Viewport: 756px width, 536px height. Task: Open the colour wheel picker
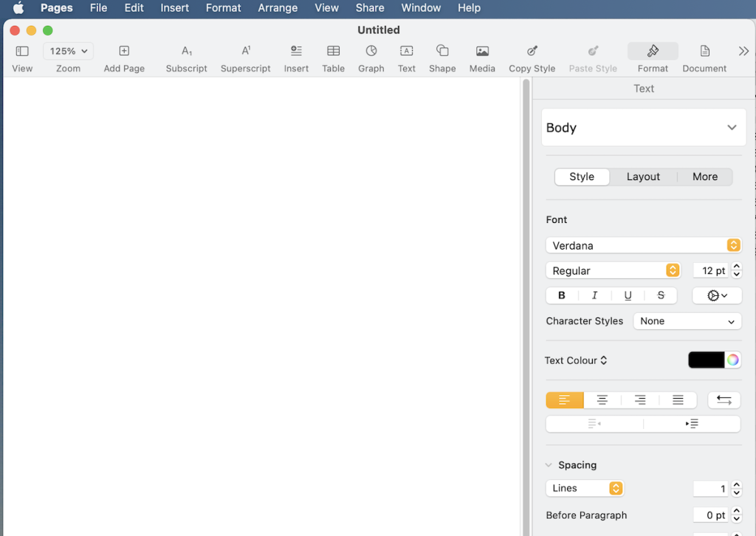point(733,360)
